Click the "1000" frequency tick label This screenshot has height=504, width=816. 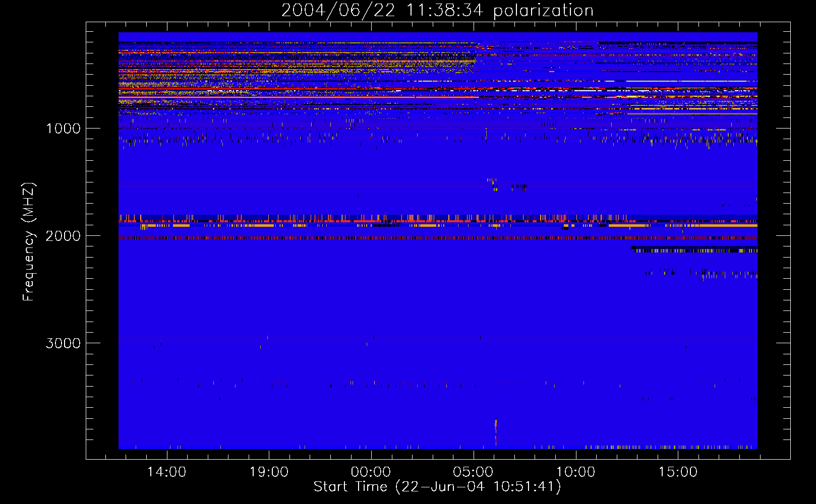coord(63,129)
